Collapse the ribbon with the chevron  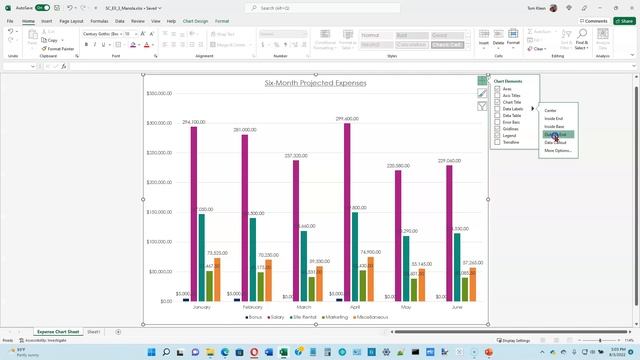click(632, 55)
